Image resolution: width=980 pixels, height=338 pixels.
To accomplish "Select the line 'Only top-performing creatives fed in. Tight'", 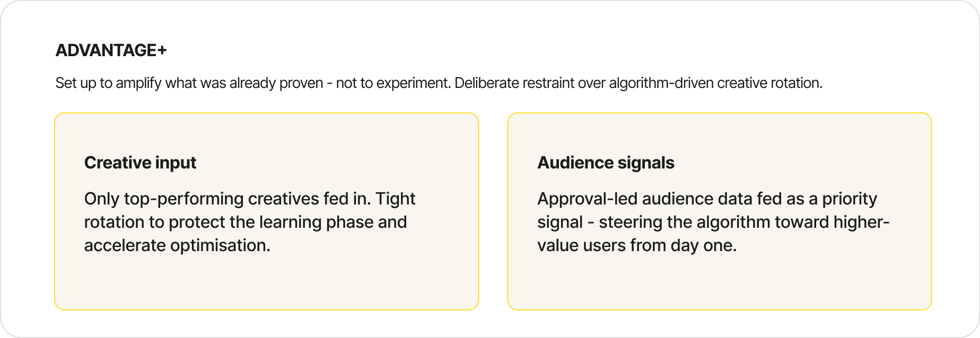I will click(x=250, y=199).
